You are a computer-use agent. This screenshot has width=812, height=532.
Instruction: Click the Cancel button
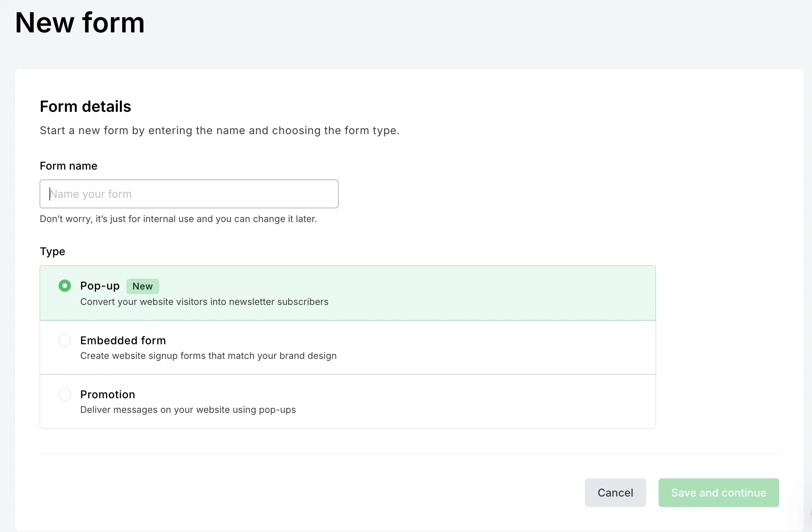pos(615,493)
